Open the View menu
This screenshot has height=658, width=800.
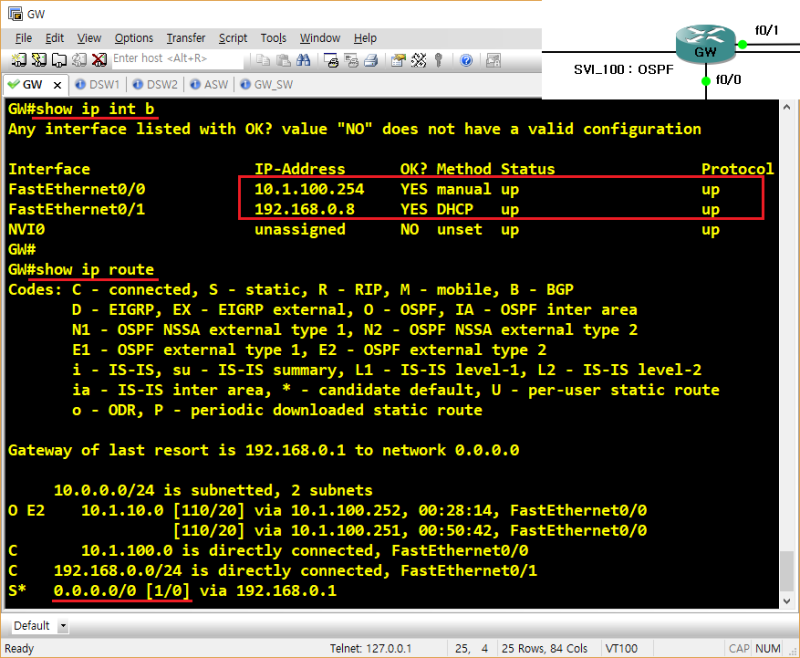(89, 38)
